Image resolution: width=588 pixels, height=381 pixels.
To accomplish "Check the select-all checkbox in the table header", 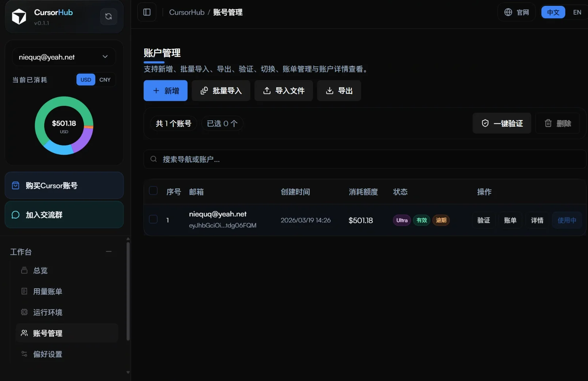I will [x=153, y=190].
